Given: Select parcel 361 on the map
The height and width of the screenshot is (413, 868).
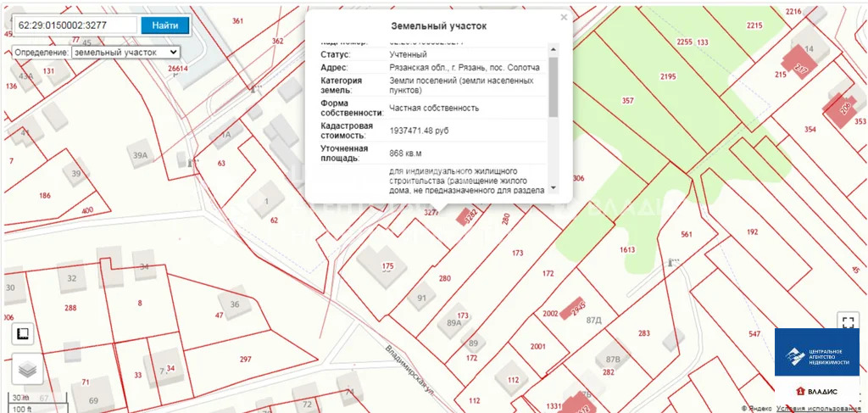Looking at the screenshot, I should pos(238,21).
